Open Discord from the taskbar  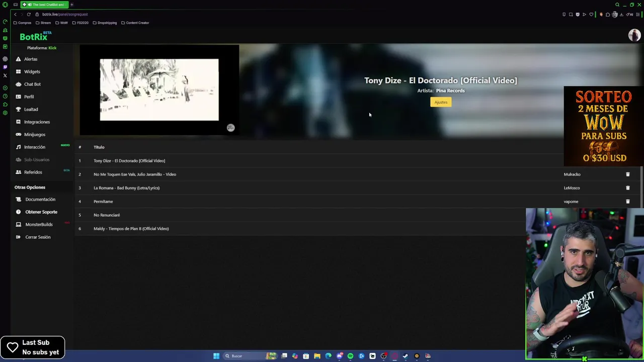tap(340, 356)
